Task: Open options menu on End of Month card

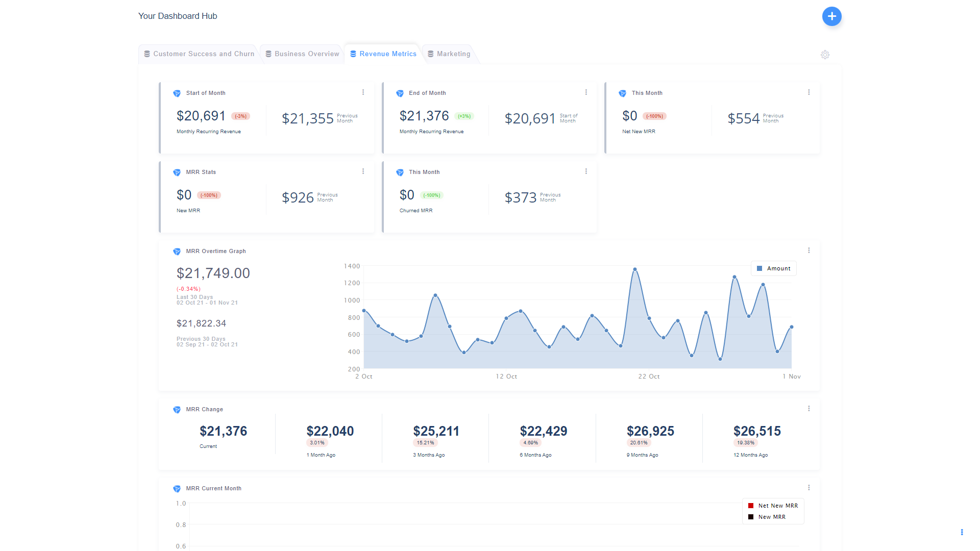Action: (586, 92)
